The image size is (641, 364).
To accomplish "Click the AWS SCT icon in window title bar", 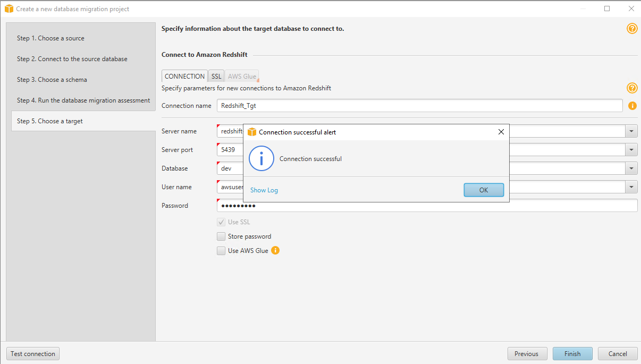I will pyautogui.click(x=9, y=9).
